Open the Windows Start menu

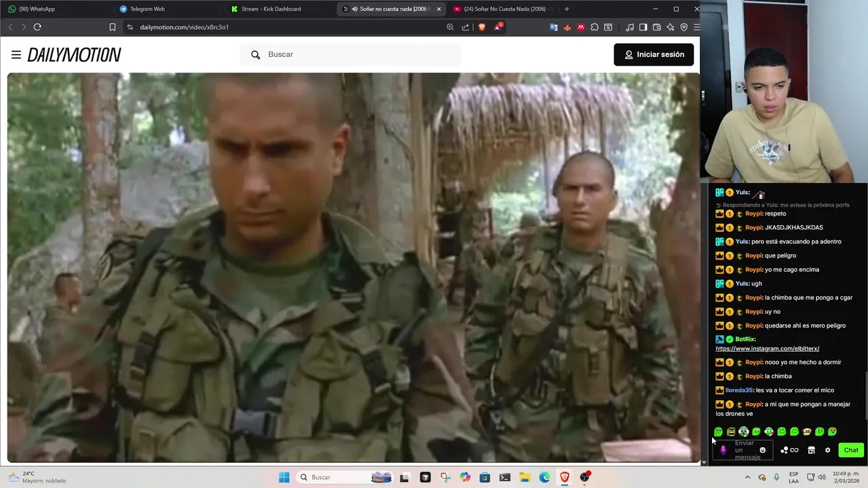[x=284, y=477]
